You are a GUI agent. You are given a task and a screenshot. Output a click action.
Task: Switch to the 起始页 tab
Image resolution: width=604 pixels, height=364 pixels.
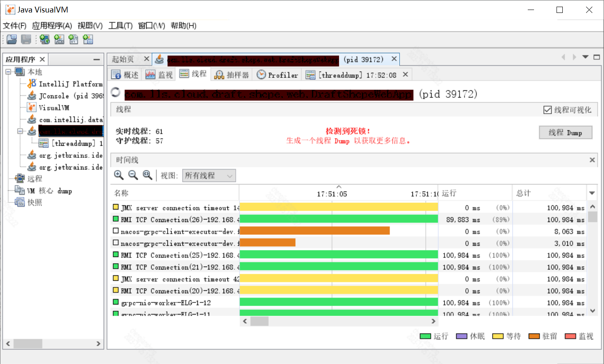[x=123, y=60]
